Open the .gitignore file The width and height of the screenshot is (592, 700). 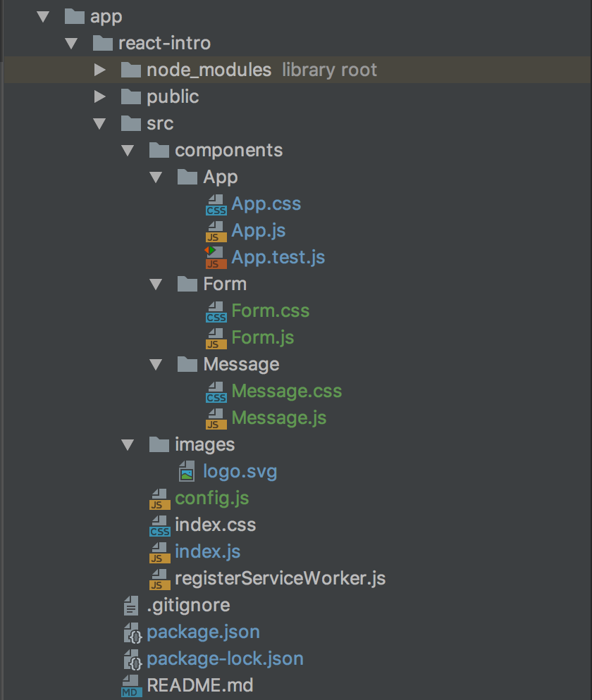188,606
